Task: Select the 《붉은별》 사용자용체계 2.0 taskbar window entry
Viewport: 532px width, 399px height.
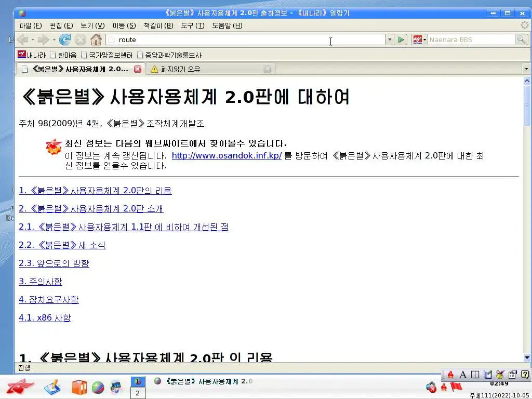Action: pos(204,381)
